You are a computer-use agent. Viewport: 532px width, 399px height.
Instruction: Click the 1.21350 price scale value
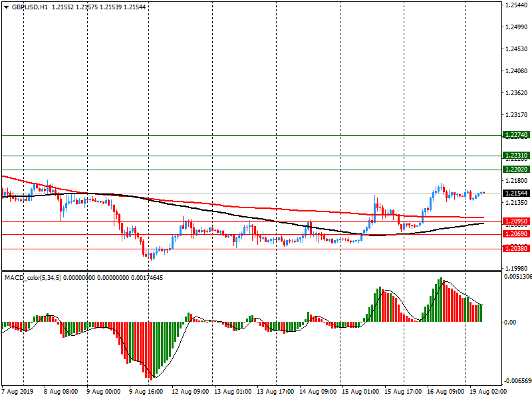[517, 203]
